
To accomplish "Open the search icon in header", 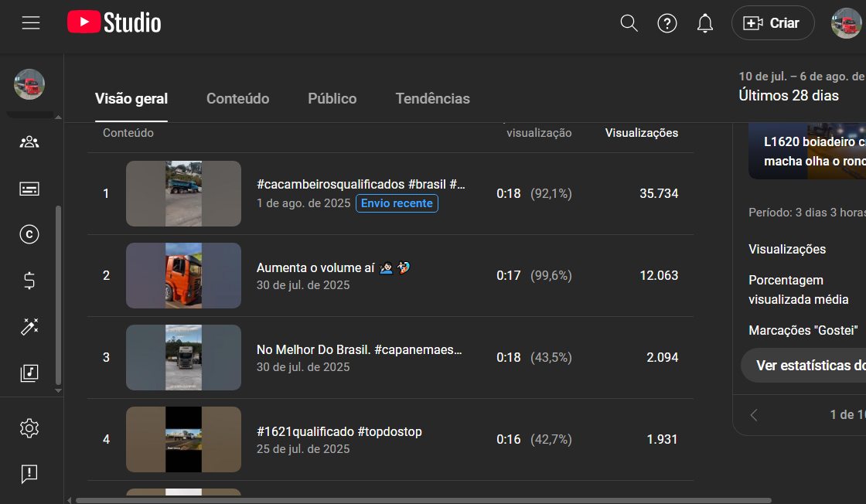I will 629,23.
